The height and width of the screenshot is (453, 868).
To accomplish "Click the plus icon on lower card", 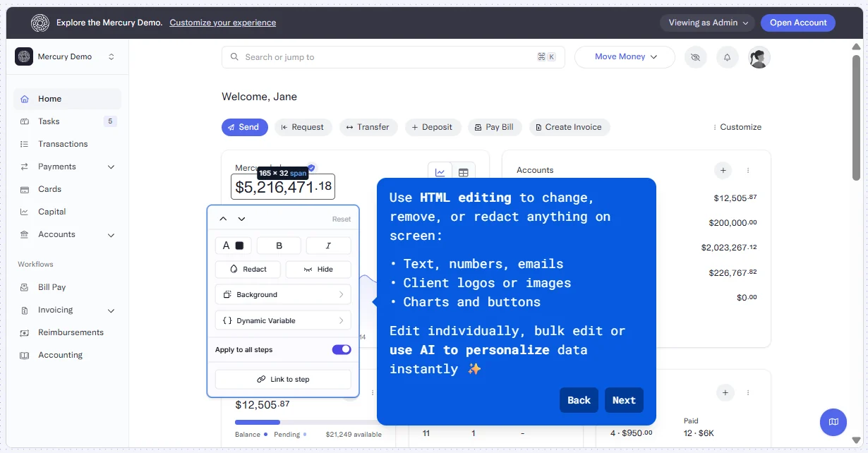I will pyautogui.click(x=725, y=392).
